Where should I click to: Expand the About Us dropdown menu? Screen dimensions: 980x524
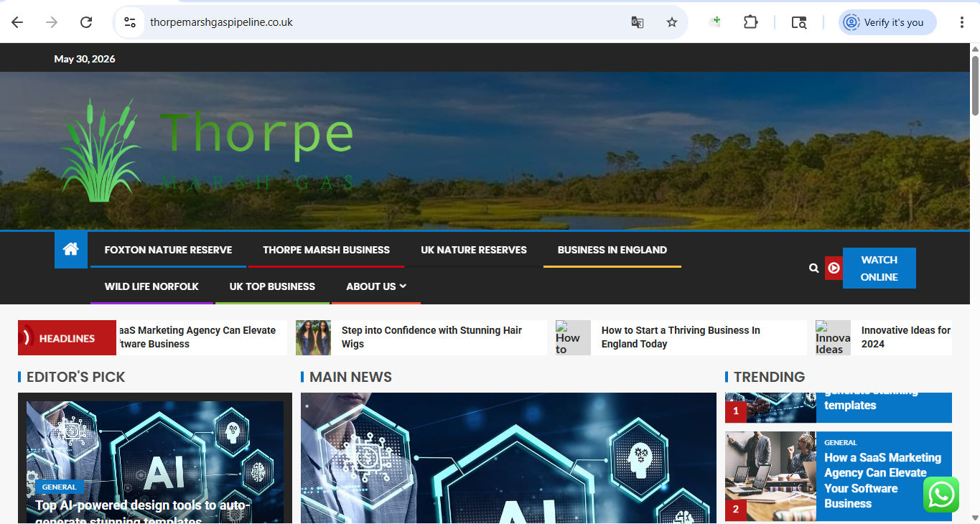click(376, 286)
